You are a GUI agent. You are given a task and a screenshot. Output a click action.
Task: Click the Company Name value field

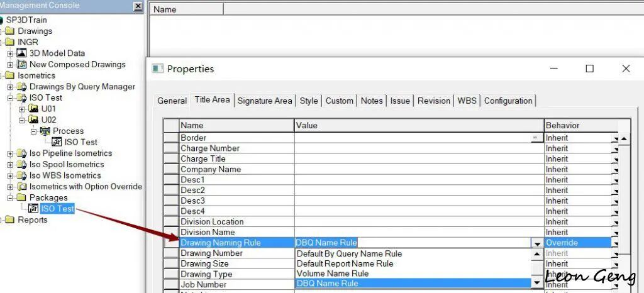pos(419,170)
